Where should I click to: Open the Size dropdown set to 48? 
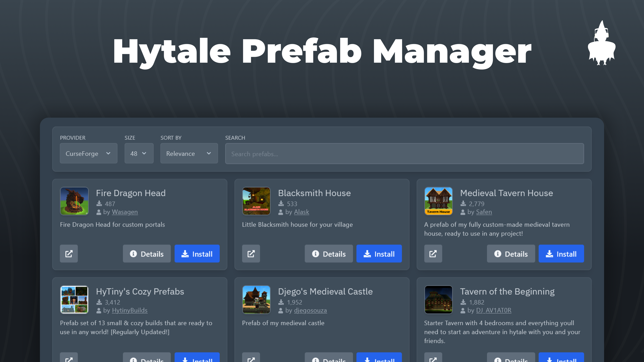coord(139,153)
